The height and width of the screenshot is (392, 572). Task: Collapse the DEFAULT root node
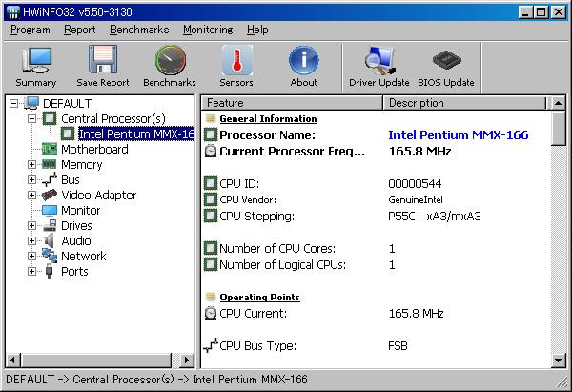[x=13, y=104]
